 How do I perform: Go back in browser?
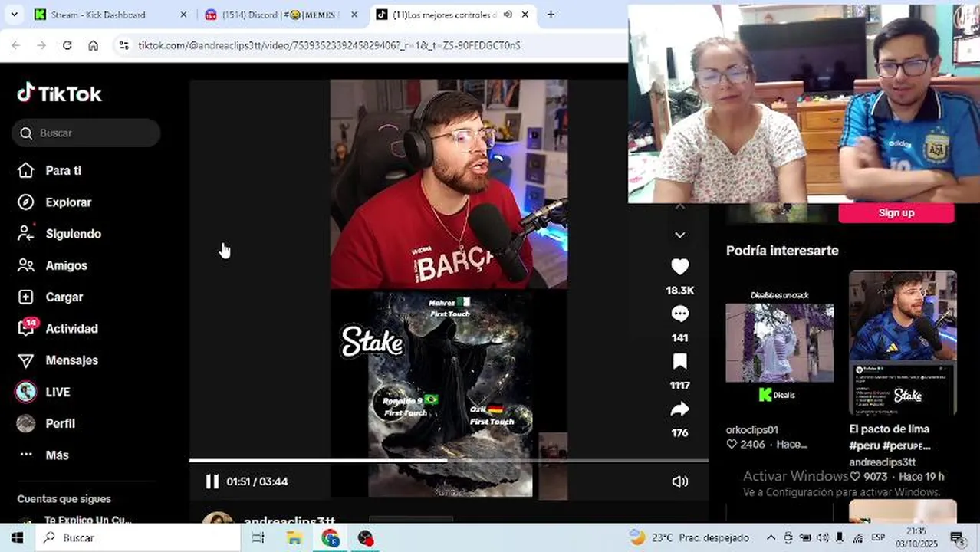(16, 45)
